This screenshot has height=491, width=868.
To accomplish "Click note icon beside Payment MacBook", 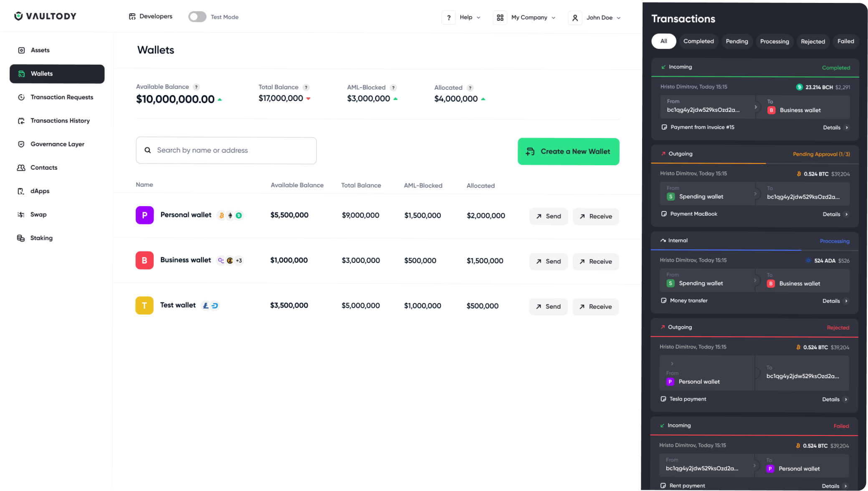I will pos(664,214).
